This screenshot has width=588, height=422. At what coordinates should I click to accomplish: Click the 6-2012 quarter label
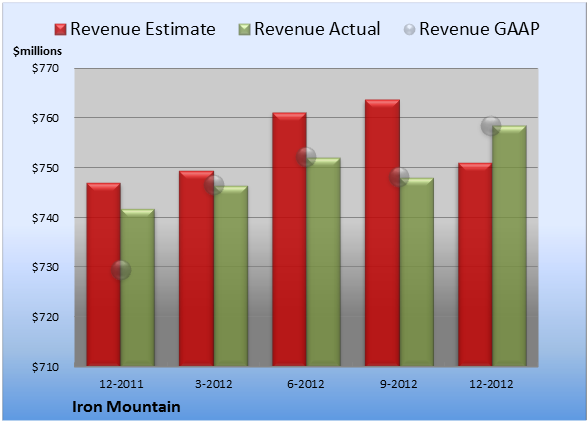click(x=306, y=384)
